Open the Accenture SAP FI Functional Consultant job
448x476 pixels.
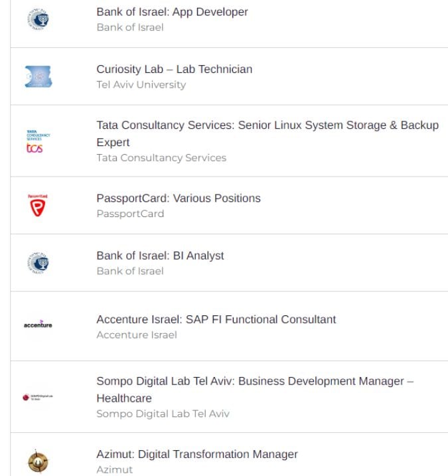pyautogui.click(x=216, y=319)
